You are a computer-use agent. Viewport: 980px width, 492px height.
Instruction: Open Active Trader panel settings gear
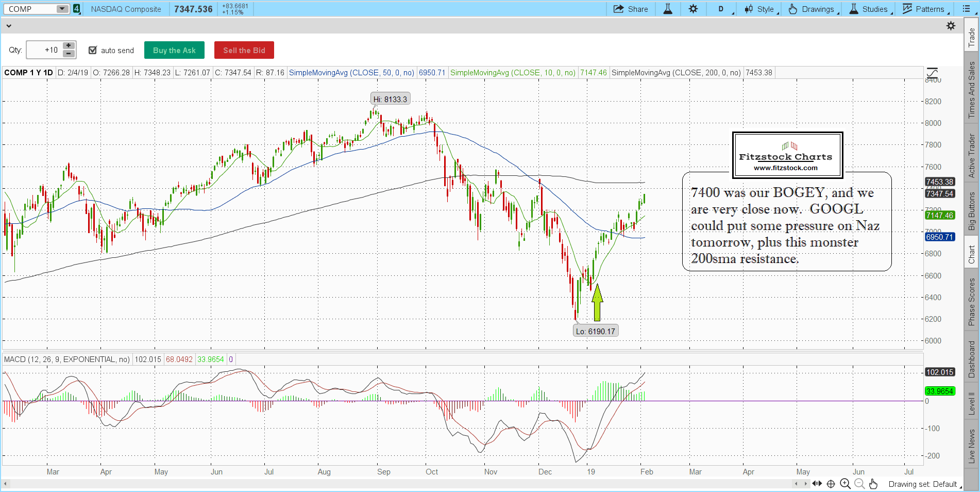click(951, 26)
